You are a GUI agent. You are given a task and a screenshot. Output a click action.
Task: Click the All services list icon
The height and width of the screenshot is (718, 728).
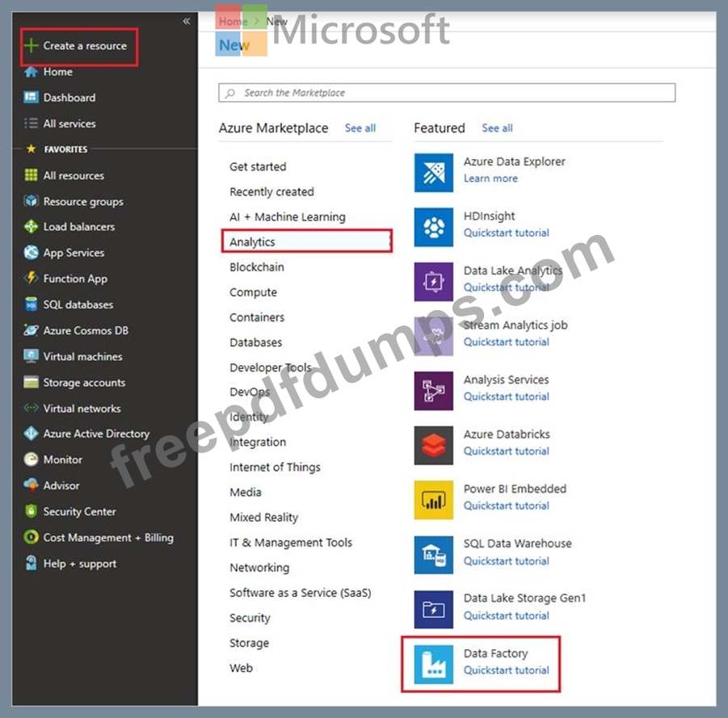[x=31, y=124]
